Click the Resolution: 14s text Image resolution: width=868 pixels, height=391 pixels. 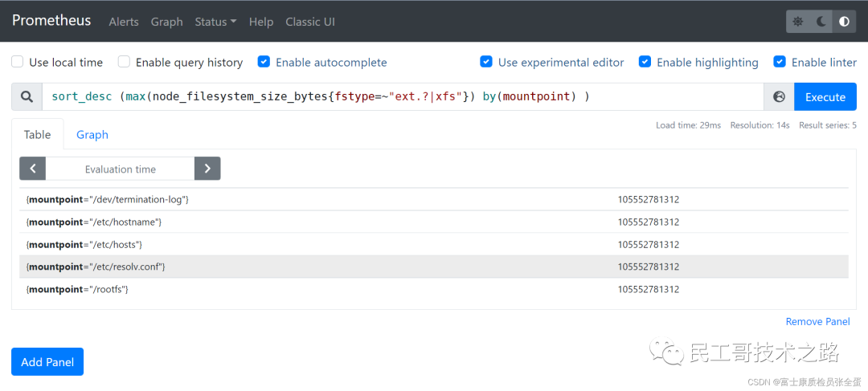[x=759, y=125]
